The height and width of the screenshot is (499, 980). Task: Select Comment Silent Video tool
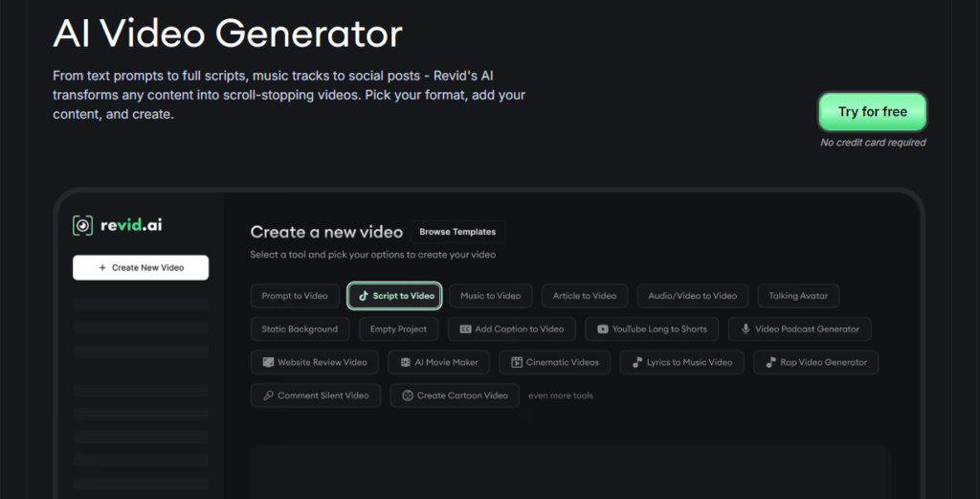click(x=316, y=396)
